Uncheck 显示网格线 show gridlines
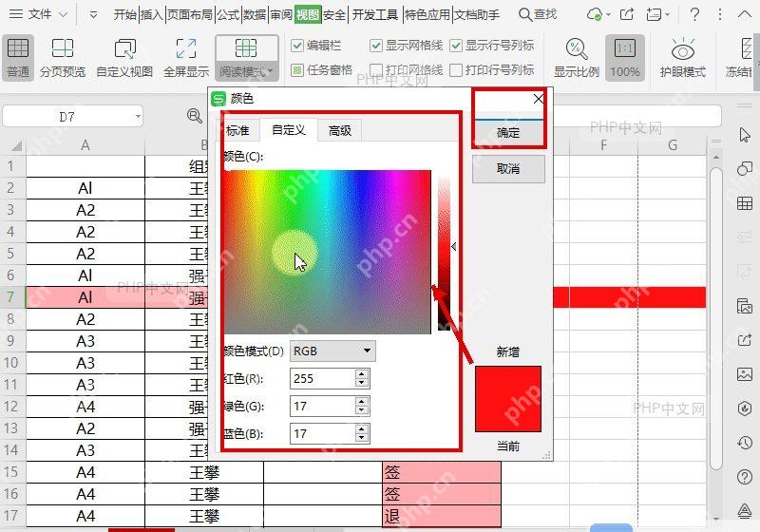Screen dimensions: 760x532 click(x=375, y=46)
